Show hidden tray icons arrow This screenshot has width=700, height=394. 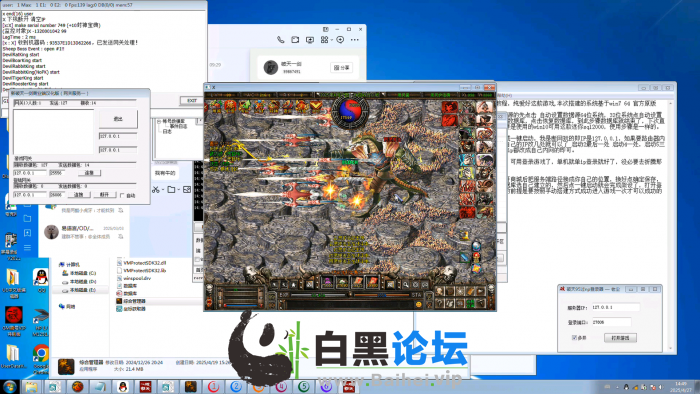click(x=617, y=387)
